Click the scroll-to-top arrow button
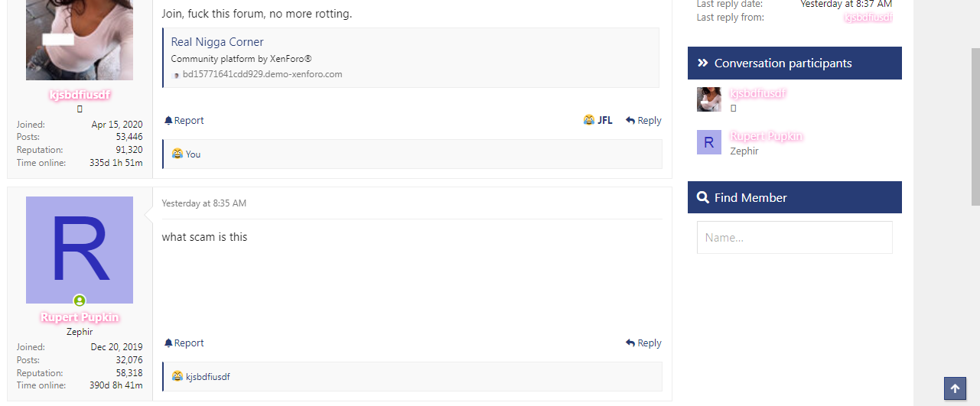 (955, 388)
